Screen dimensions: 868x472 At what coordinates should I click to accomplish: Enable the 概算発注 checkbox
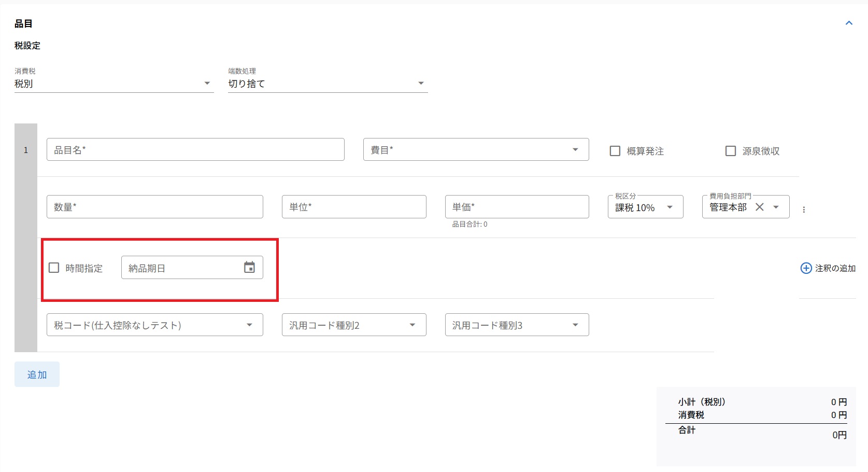pos(615,150)
